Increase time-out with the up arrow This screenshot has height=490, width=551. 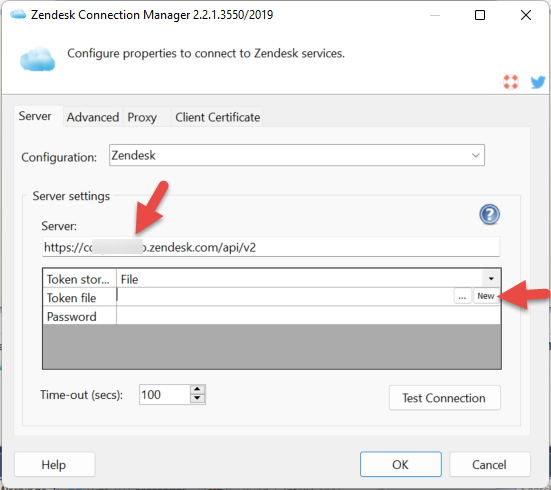[197, 389]
